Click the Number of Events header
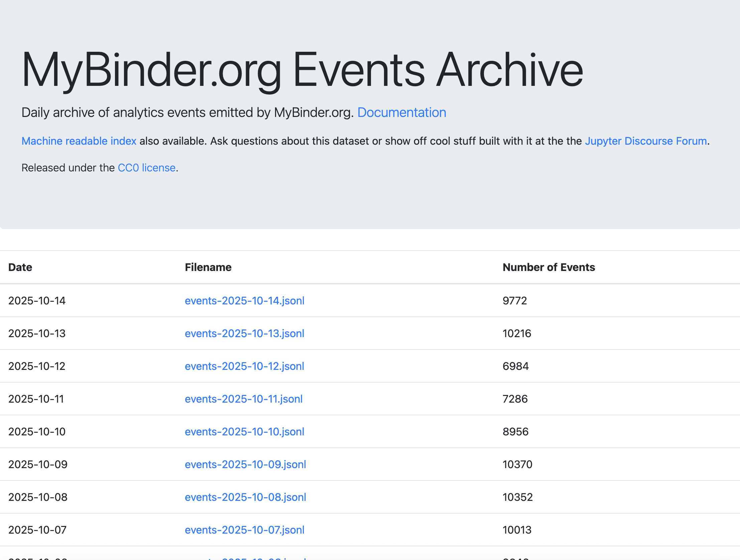Viewport: 740px width, 560px height. pos(548,267)
